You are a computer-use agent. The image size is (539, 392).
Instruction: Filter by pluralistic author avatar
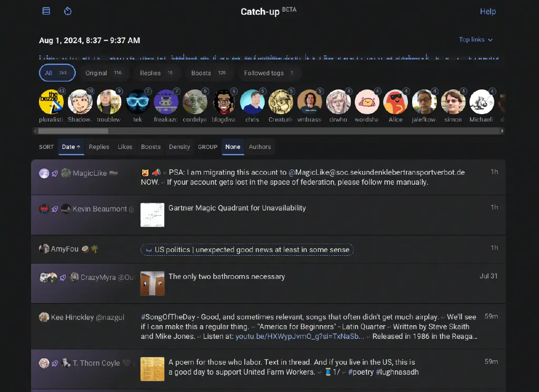pos(51,102)
